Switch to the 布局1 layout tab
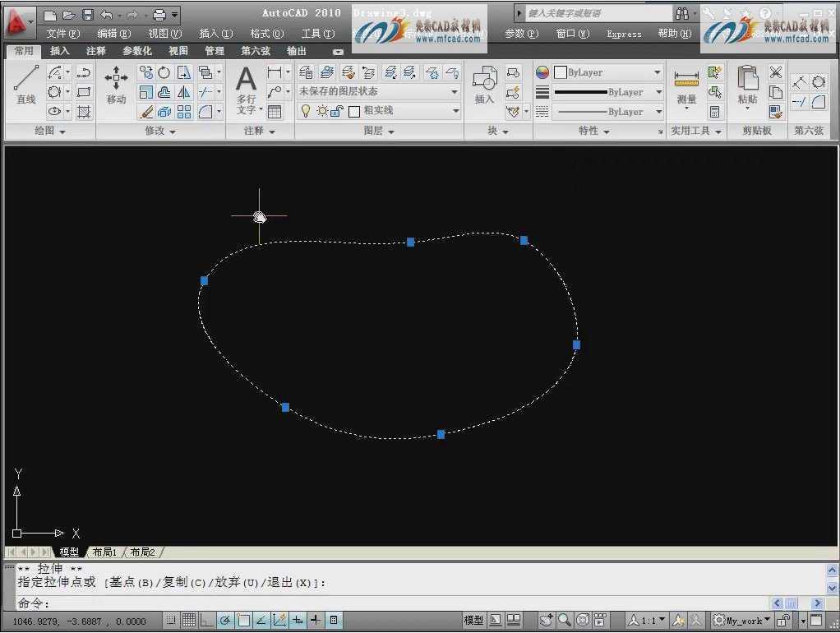The image size is (840, 633). (104, 552)
